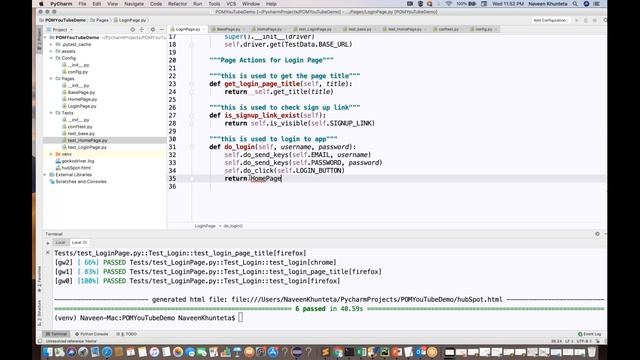Open the Wi-Fi status menu
This screenshot has width=640, height=360.
point(449,4)
